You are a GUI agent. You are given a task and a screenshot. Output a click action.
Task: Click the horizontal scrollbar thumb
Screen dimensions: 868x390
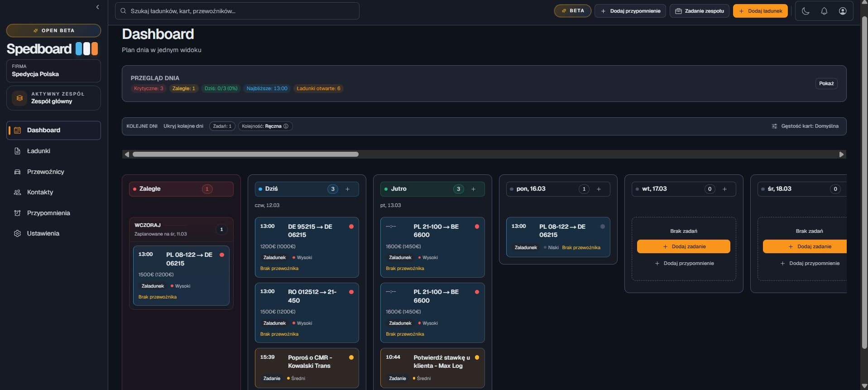pyautogui.click(x=245, y=154)
